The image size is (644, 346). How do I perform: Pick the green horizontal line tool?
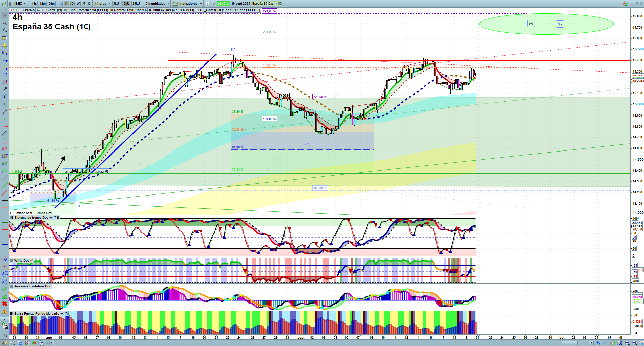point(5,119)
